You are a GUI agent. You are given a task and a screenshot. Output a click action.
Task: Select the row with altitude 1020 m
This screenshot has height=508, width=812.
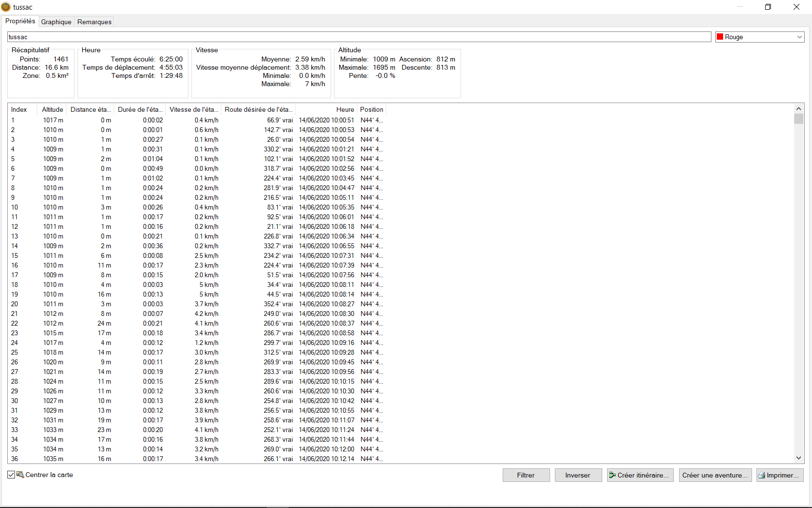coord(197,362)
